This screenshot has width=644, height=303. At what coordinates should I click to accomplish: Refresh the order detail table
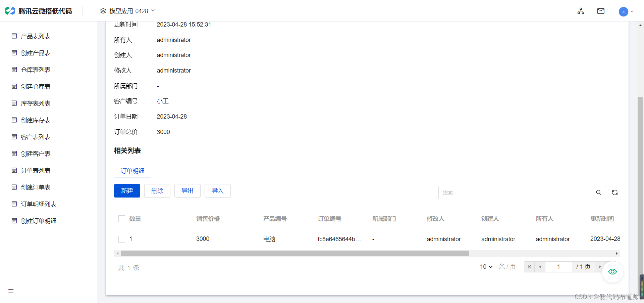click(615, 192)
